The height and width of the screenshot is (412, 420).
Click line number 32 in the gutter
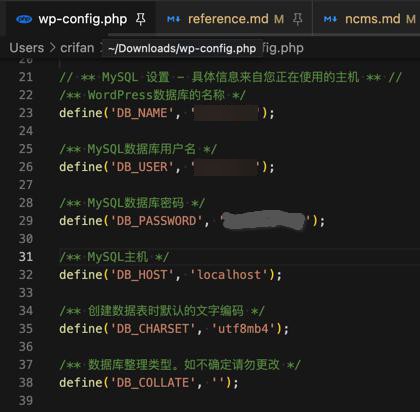26,275
